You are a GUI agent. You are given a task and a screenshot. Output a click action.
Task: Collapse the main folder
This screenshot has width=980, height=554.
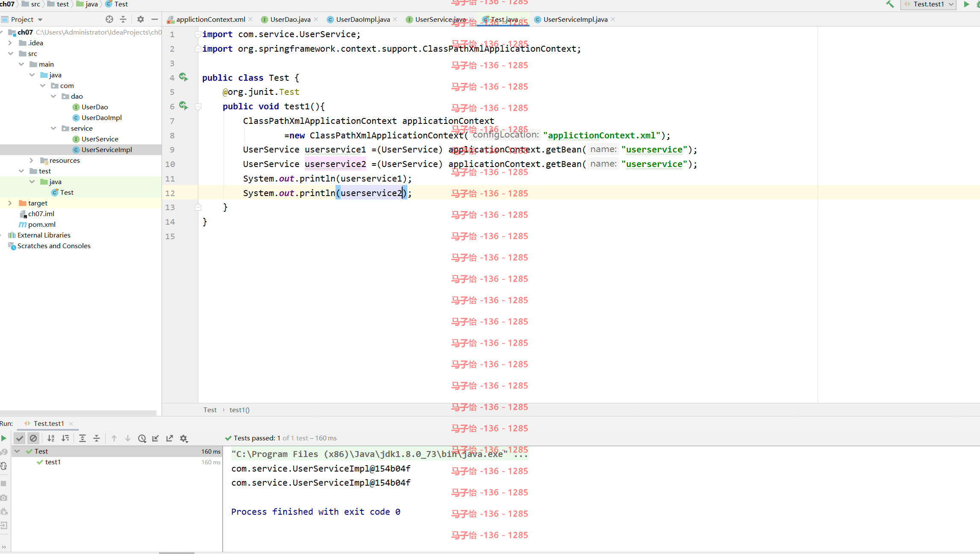click(x=21, y=64)
